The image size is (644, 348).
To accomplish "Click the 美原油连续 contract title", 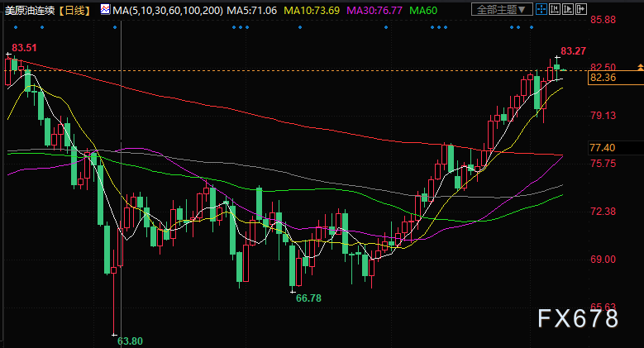I will pos(30,10).
